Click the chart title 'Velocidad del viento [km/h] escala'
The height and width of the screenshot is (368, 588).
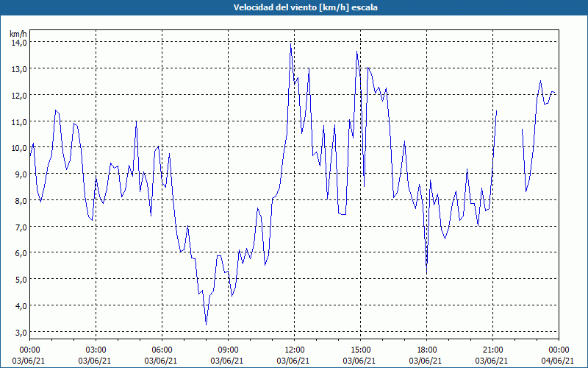pyautogui.click(x=305, y=7)
